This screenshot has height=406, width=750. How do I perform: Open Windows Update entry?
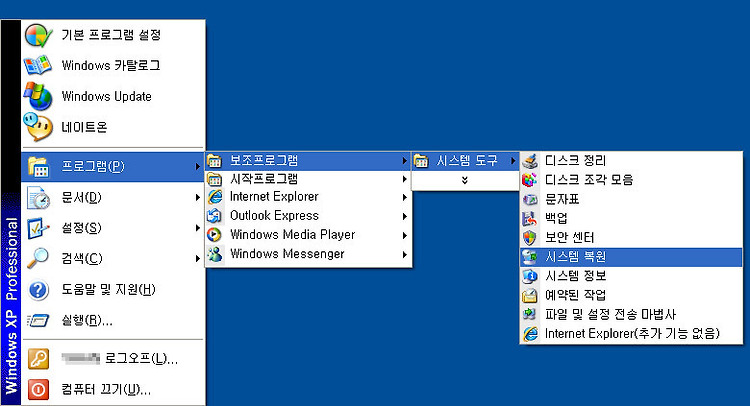[x=113, y=96]
